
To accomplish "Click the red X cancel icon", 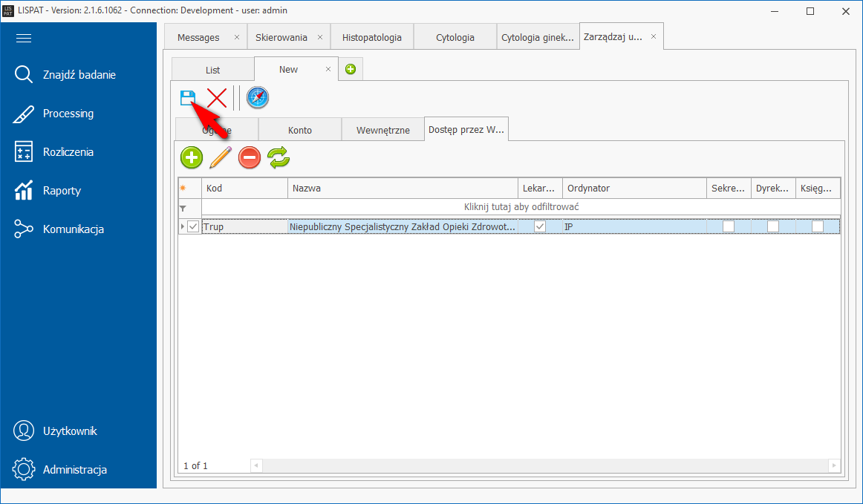I will pos(217,97).
